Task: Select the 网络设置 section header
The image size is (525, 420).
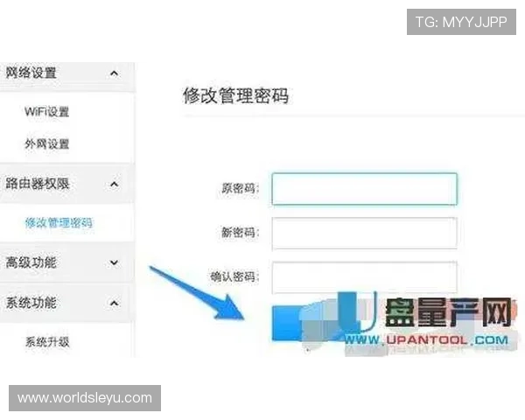Action: pyautogui.click(x=67, y=77)
